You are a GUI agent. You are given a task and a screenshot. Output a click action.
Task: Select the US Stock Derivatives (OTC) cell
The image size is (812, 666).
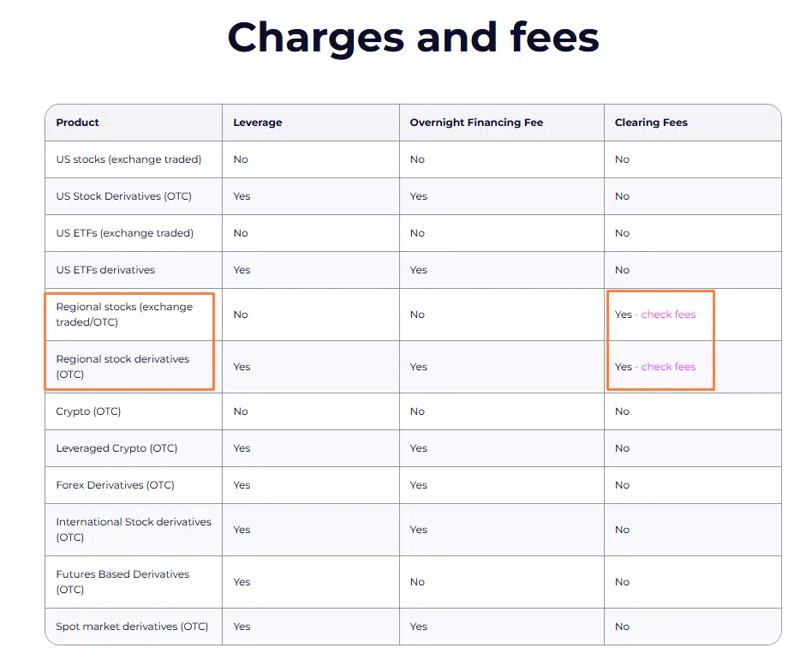[123, 196]
